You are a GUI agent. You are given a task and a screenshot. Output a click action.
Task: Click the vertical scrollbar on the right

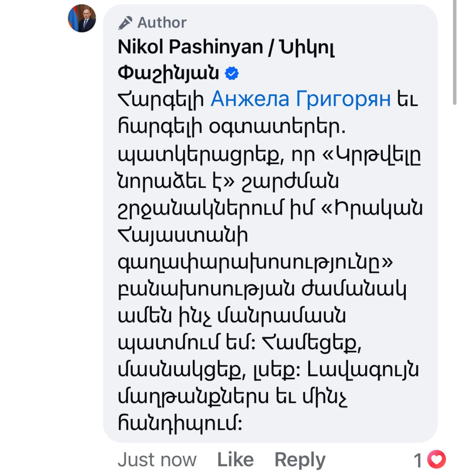(455, 52)
